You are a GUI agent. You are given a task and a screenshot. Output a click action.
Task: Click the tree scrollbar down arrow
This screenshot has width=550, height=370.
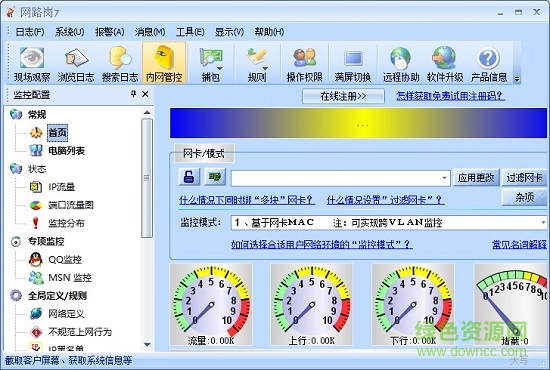[147, 345]
